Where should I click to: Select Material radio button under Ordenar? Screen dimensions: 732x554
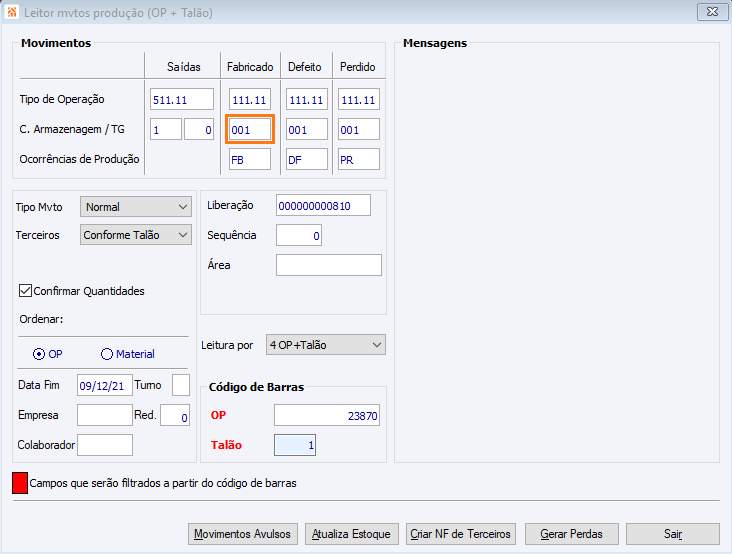[107, 354]
